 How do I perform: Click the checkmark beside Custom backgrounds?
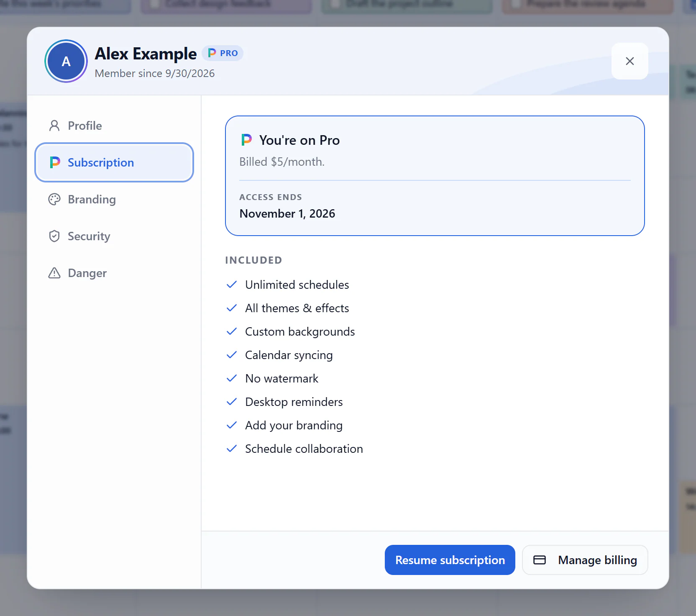pos(232,331)
